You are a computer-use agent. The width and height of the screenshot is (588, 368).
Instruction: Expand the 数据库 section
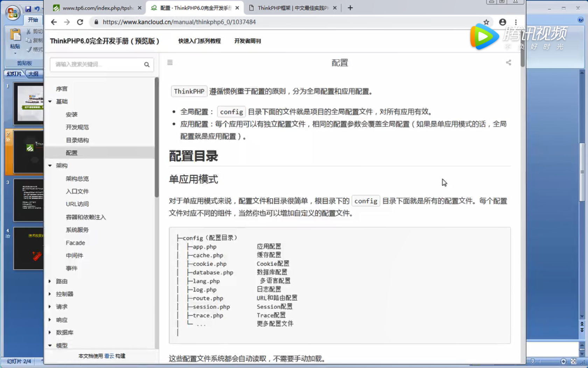click(50, 333)
